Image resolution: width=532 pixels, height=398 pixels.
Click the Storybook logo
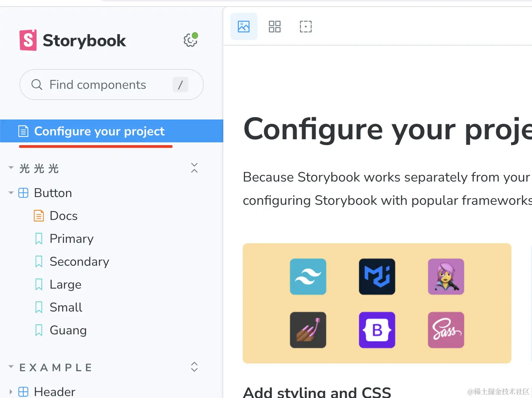[x=73, y=40]
